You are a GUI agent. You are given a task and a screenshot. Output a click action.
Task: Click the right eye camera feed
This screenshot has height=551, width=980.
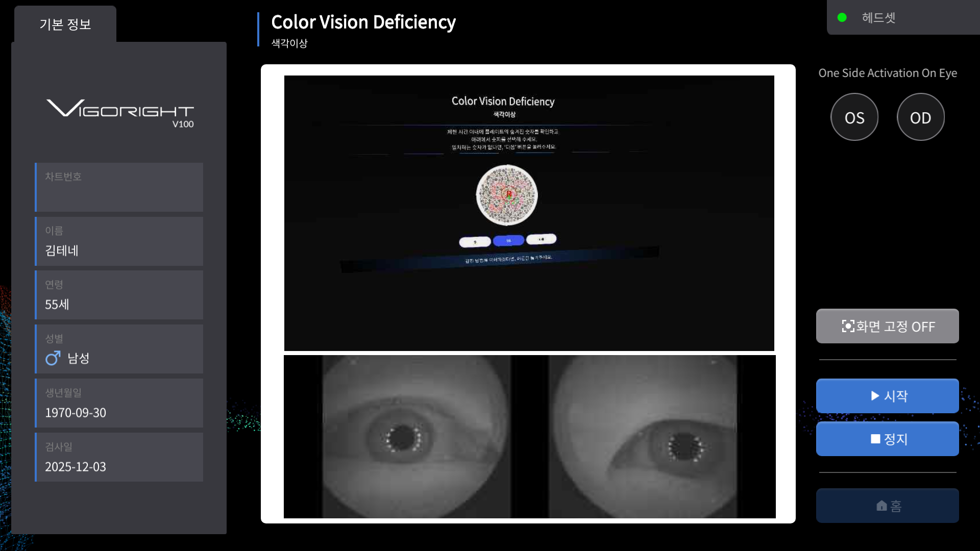(x=643, y=437)
